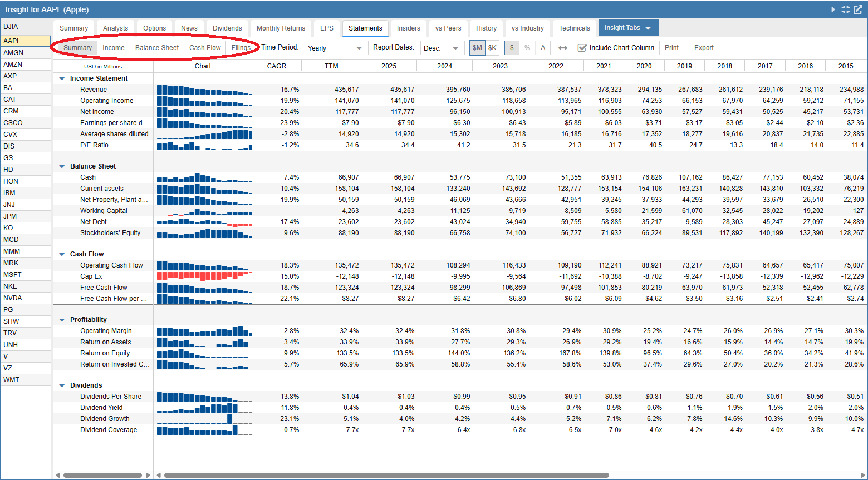Collapse the Profitability section
The height and width of the screenshot is (480, 868).
[62, 320]
